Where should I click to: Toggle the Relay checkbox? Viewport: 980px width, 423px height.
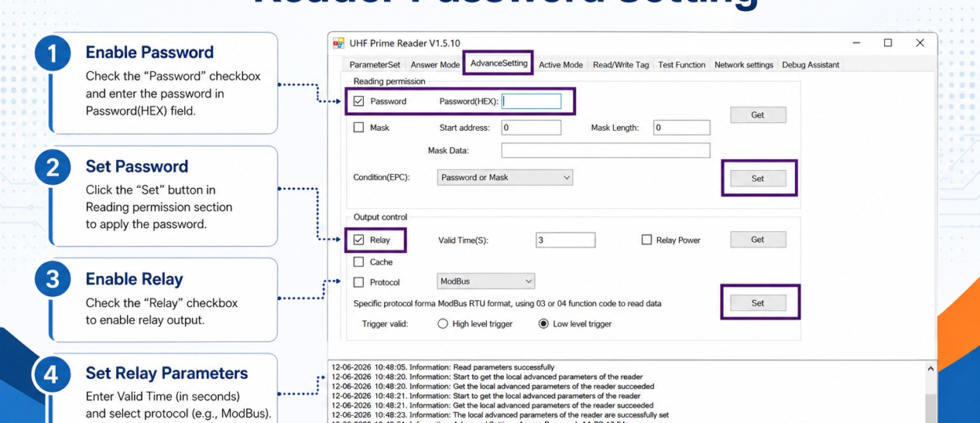pos(359,240)
